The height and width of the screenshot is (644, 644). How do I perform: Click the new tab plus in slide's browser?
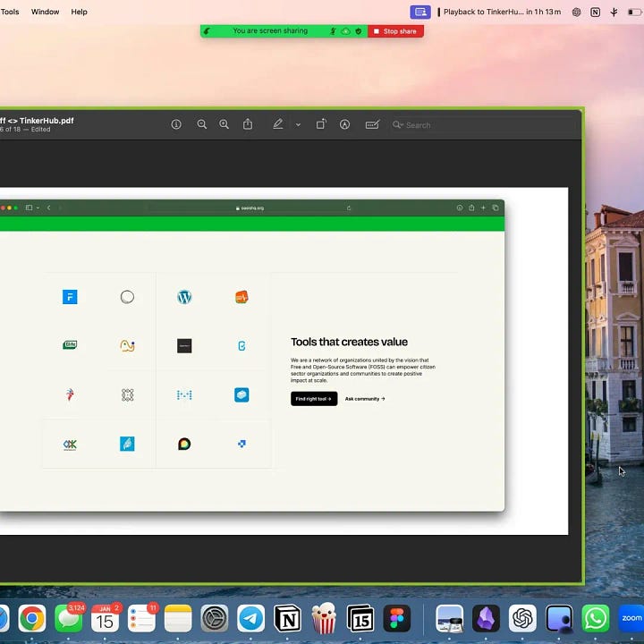pos(483,208)
